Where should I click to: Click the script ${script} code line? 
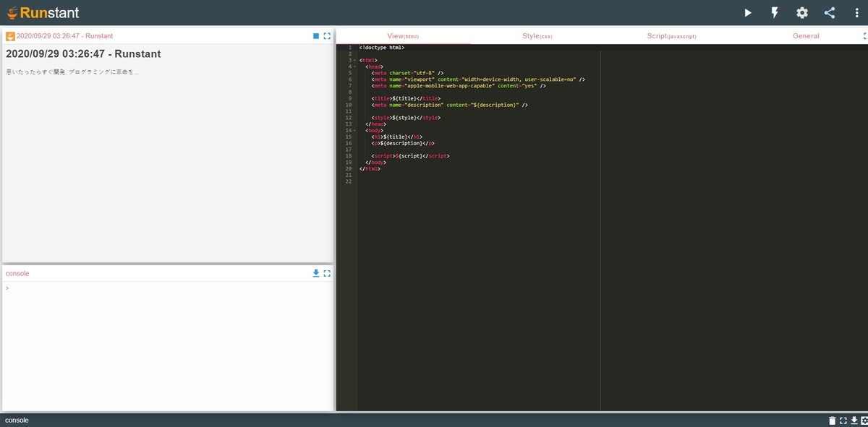(x=412, y=156)
